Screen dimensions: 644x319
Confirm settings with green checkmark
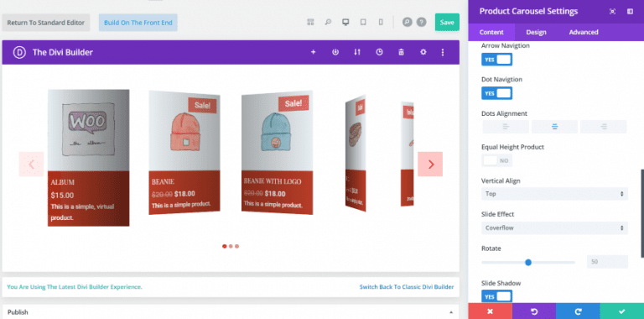pos(622,311)
